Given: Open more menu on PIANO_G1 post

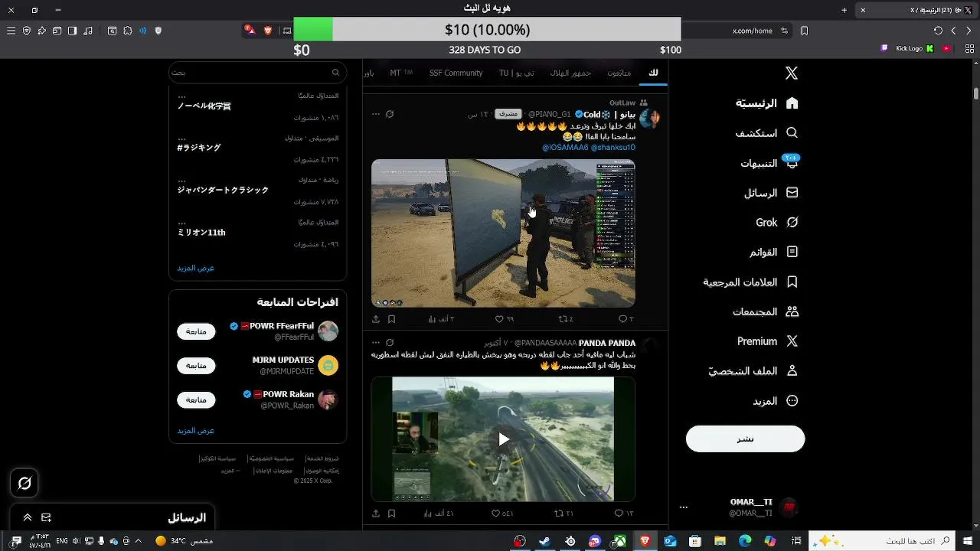Looking at the screenshot, I should (x=375, y=114).
